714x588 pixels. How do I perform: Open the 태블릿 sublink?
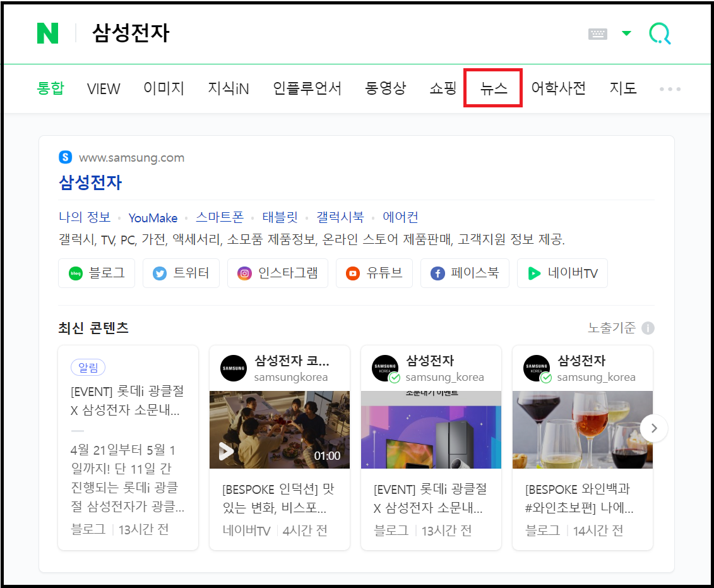[280, 217]
